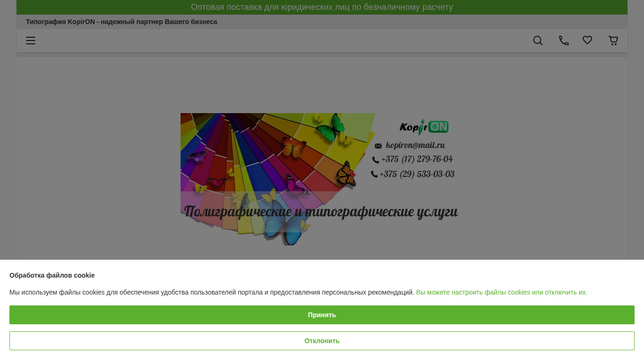
Task: Accept cookies with the Принять button
Action: 322,315
